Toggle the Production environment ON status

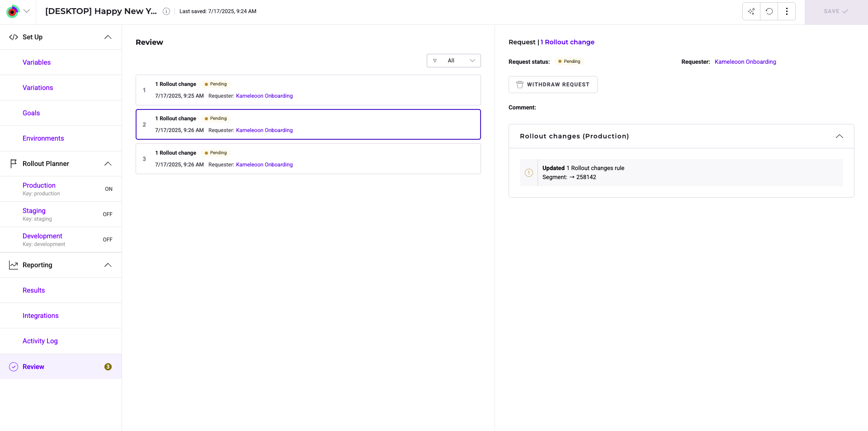point(108,189)
